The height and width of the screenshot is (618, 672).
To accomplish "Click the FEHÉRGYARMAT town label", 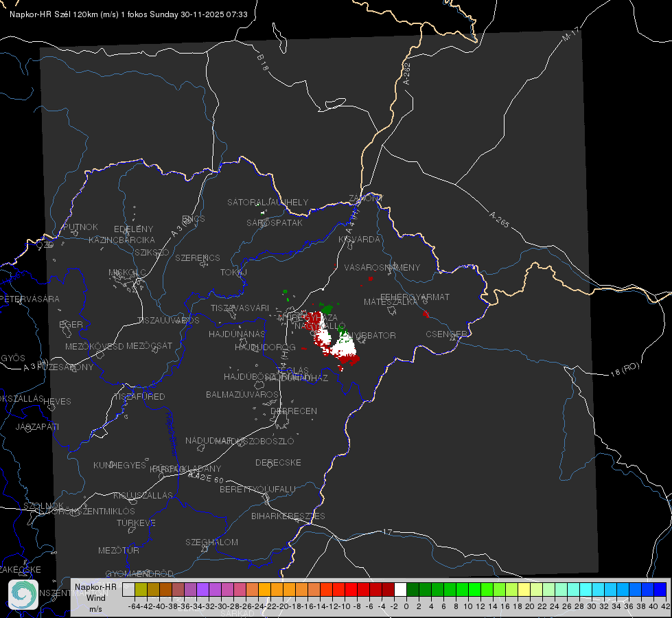I will [415, 297].
